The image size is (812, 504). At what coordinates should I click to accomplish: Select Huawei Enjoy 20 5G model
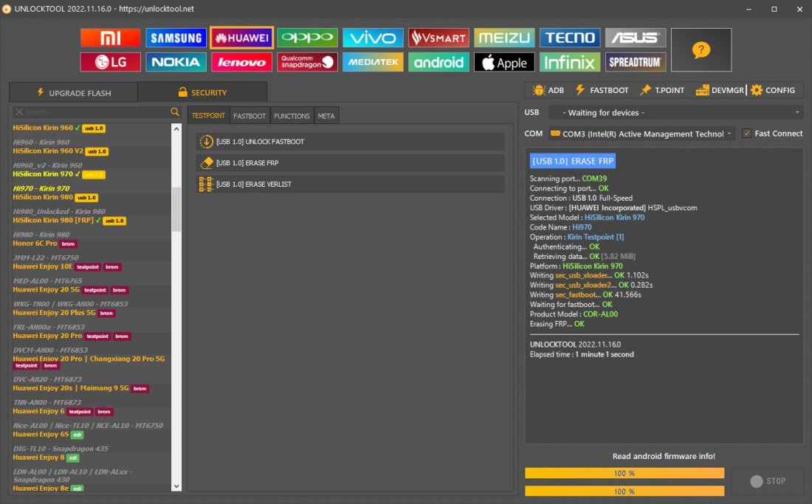[x=46, y=290]
